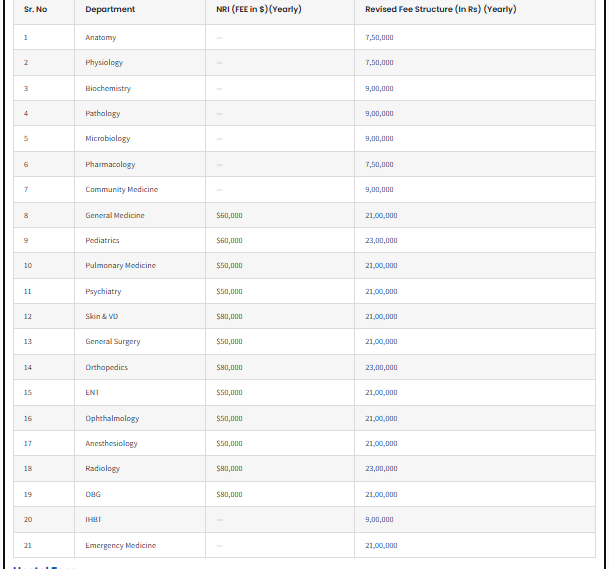Select the Anatomy department cell
Image resolution: width=609 pixels, height=569 pixels.
101,37
